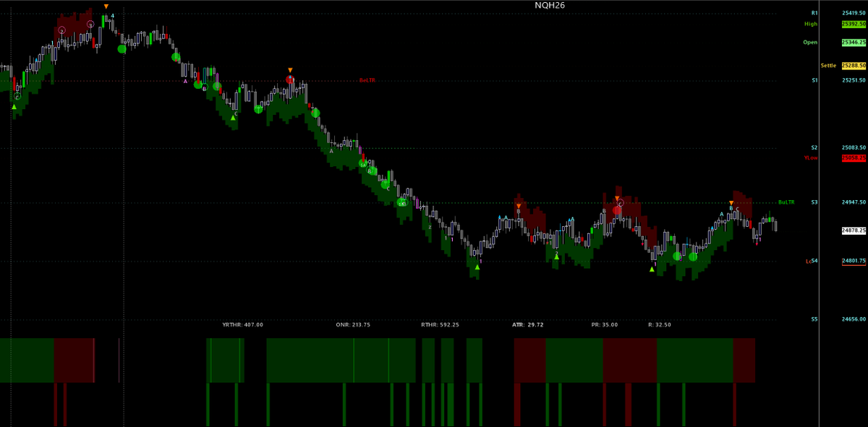Click the RTHR: 592.25 statistic

(x=441, y=325)
